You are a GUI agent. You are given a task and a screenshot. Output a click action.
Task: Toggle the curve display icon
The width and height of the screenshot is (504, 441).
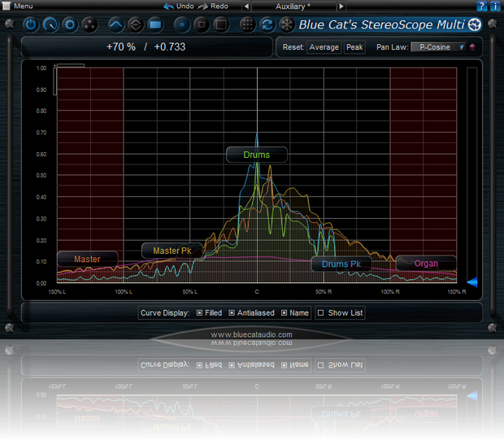click(x=116, y=24)
